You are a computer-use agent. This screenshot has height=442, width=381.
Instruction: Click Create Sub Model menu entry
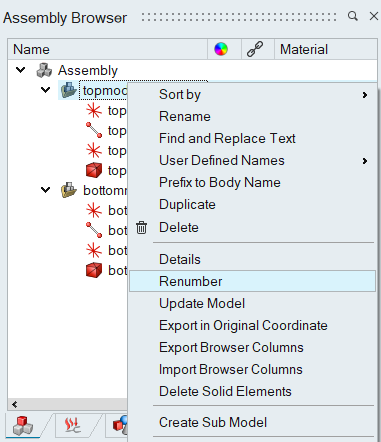coord(213,423)
